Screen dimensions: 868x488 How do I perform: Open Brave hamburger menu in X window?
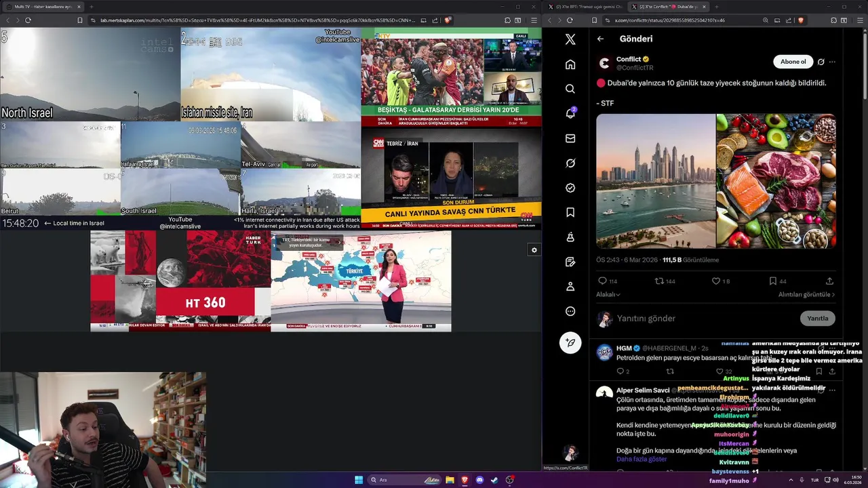pyautogui.click(x=860, y=20)
